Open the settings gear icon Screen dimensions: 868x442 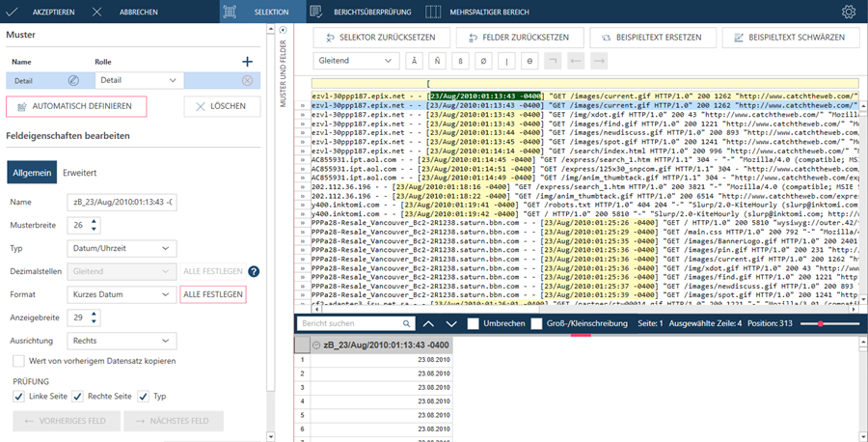tap(848, 12)
